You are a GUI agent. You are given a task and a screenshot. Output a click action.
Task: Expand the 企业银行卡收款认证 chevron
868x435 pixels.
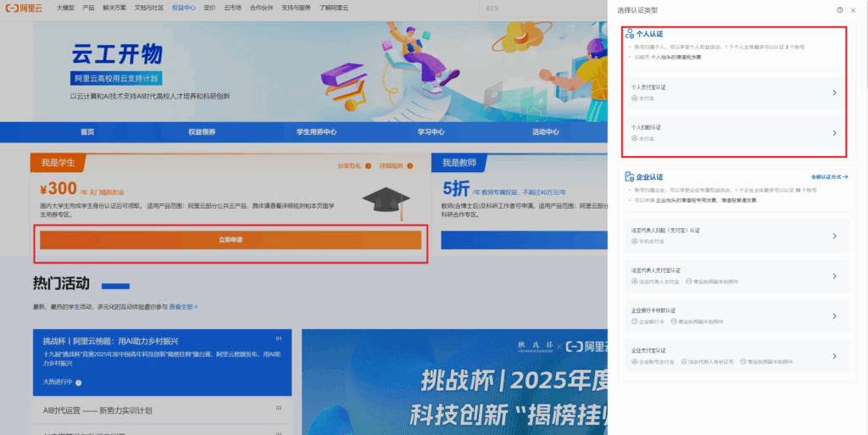835,316
